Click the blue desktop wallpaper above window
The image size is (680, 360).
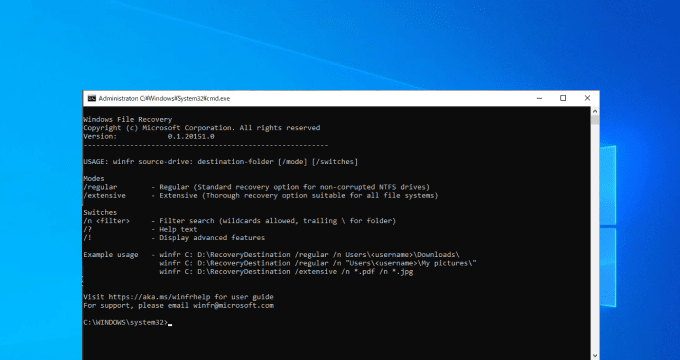click(x=338, y=43)
